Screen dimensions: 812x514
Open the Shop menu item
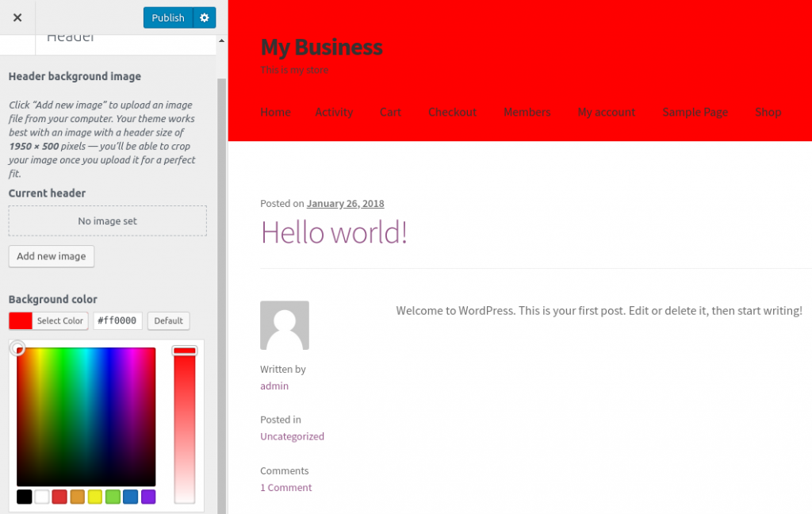coord(768,112)
